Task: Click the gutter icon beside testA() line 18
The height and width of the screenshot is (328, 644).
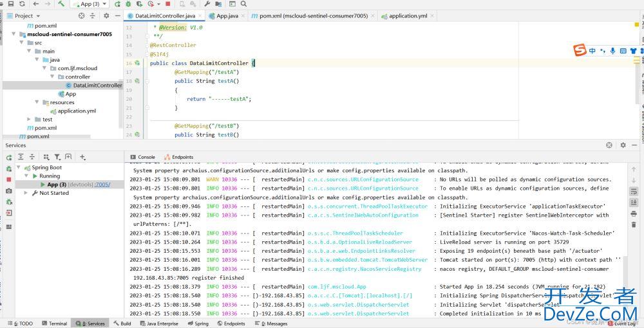Action: coord(138,81)
